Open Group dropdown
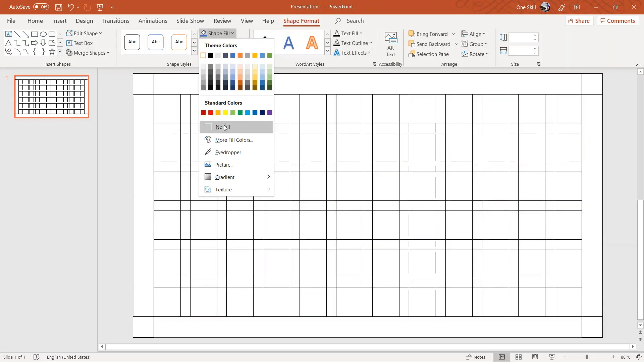 pos(475,44)
